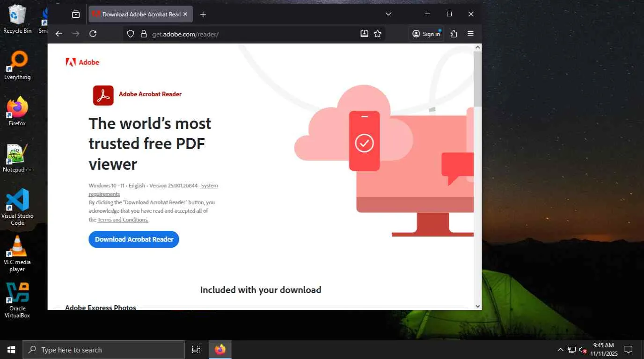Click the "Included with your download" heading

(261, 290)
